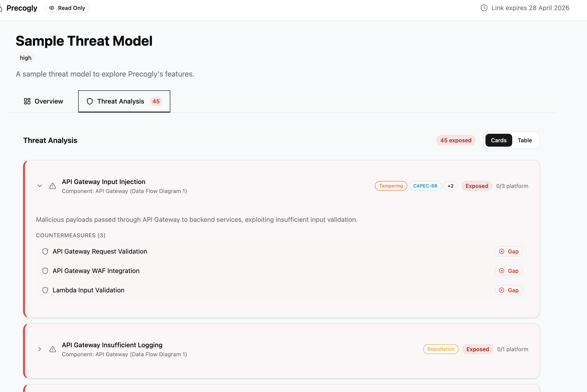Click the 0/1 platform text
The height and width of the screenshot is (392, 587).
pyautogui.click(x=512, y=349)
